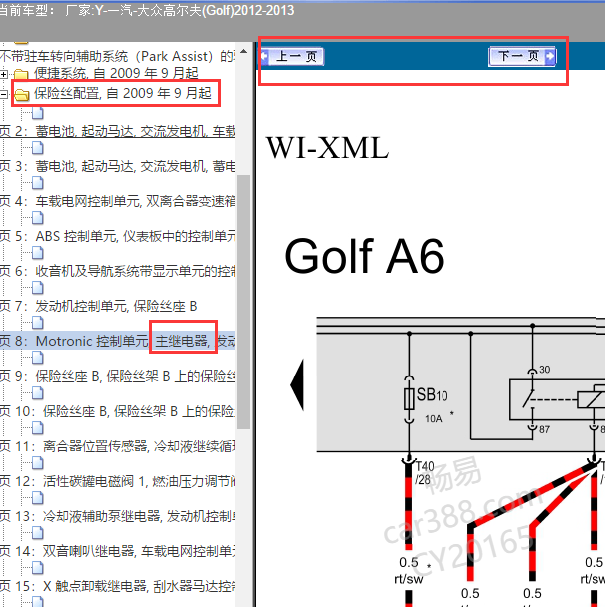Screen dimensions: 605x607
Task: Open 页 7: 发动机控制单元, 保险丝座 B
Action: (99, 306)
